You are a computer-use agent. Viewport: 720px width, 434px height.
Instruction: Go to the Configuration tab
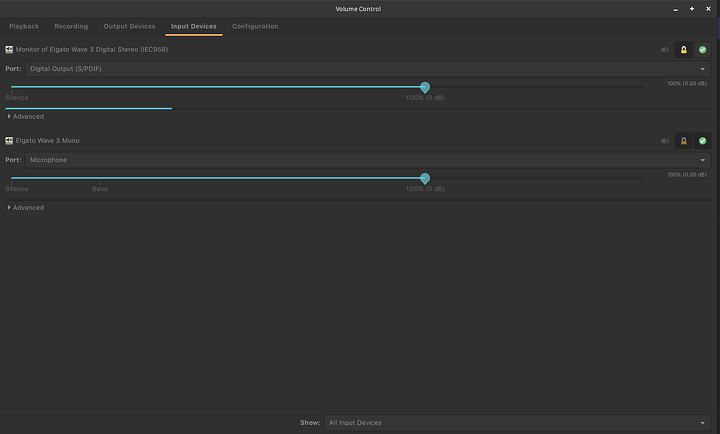(x=255, y=27)
